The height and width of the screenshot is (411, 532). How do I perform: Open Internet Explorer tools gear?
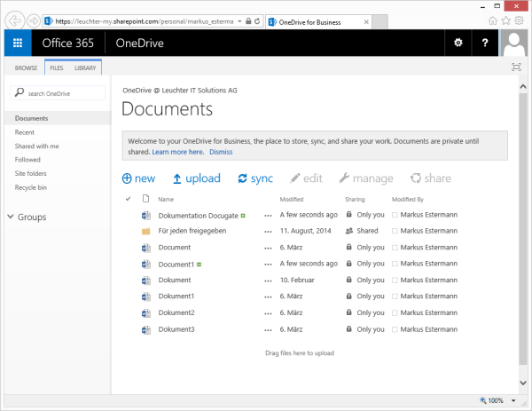click(519, 20)
